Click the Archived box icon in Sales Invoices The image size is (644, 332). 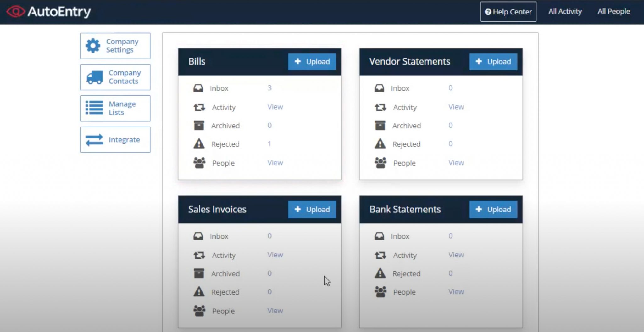[199, 273]
